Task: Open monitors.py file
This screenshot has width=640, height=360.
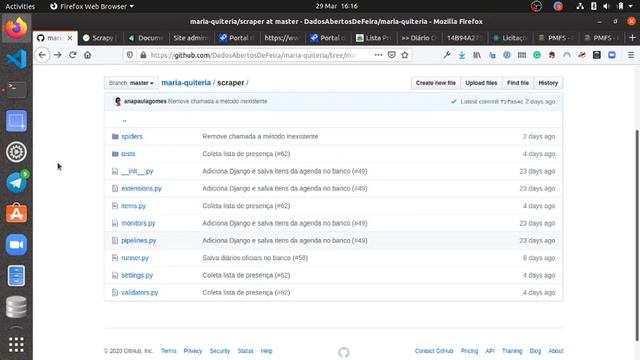Action: click(138, 223)
